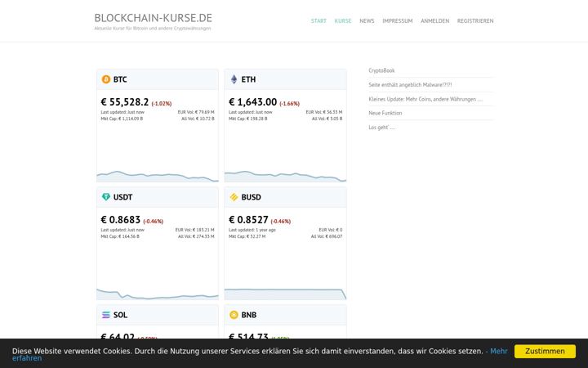Click the BUSD price chart
The width and height of the screenshot is (588, 368).
pyautogui.click(x=285, y=294)
